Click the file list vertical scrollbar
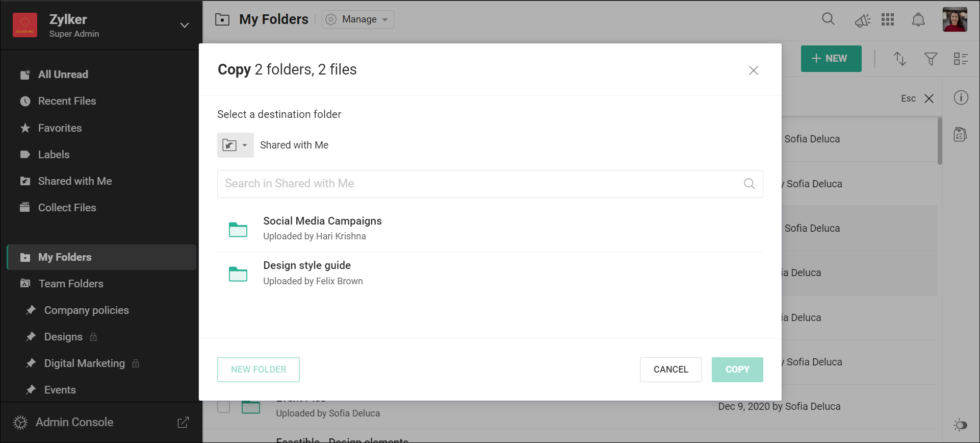Screen dimensions: 980x443 [940, 141]
